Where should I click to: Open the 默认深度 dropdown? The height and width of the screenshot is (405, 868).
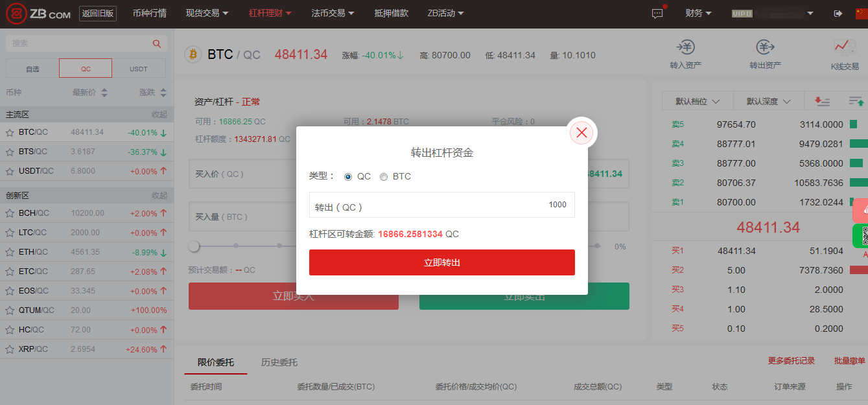pos(768,102)
